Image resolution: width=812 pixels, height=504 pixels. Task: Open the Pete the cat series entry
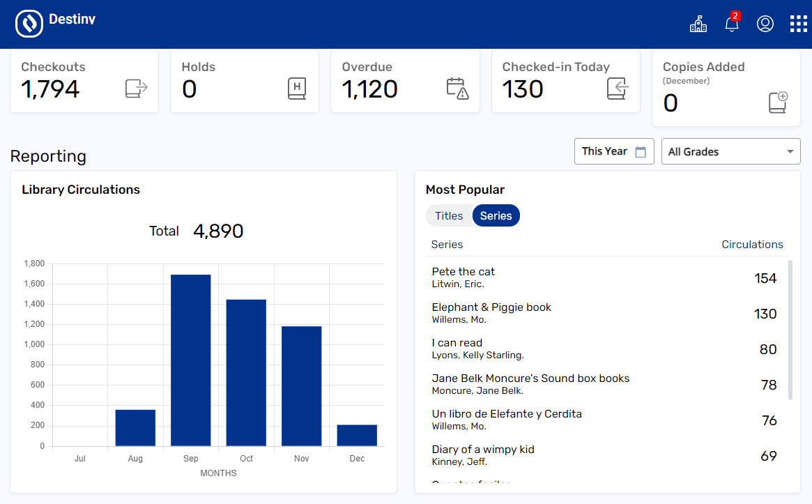[463, 272]
